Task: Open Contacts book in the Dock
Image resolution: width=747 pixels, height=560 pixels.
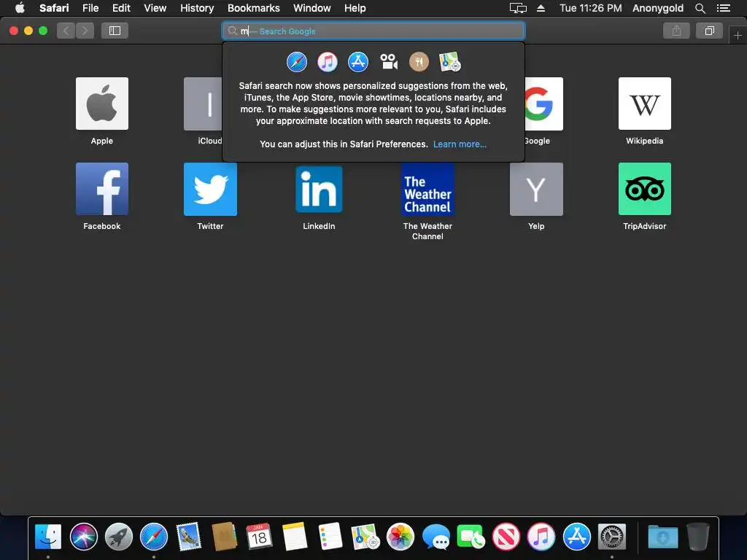Action: pyautogui.click(x=225, y=537)
